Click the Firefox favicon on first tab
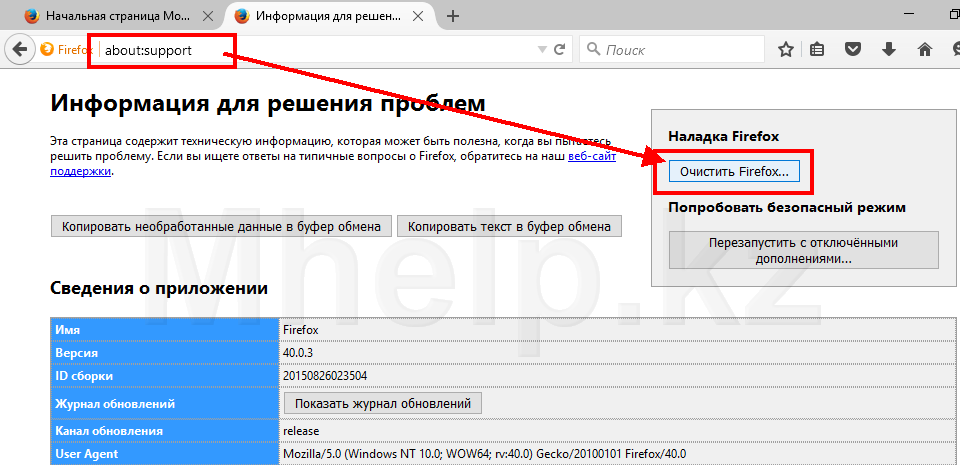 click(32, 17)
